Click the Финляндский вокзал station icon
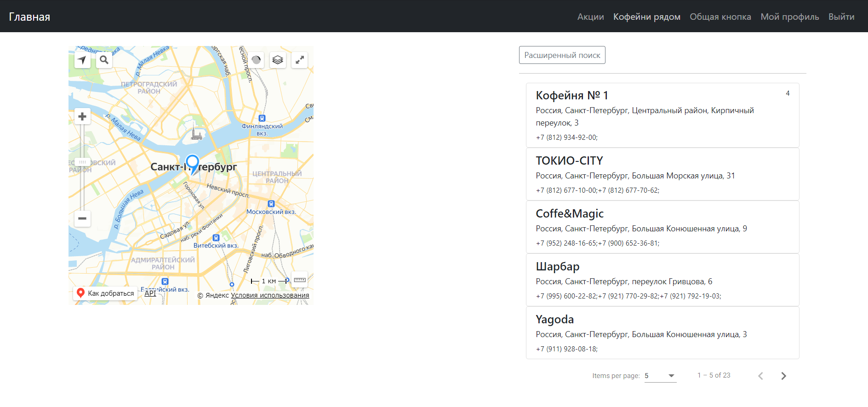 click(x=262, y=118)
